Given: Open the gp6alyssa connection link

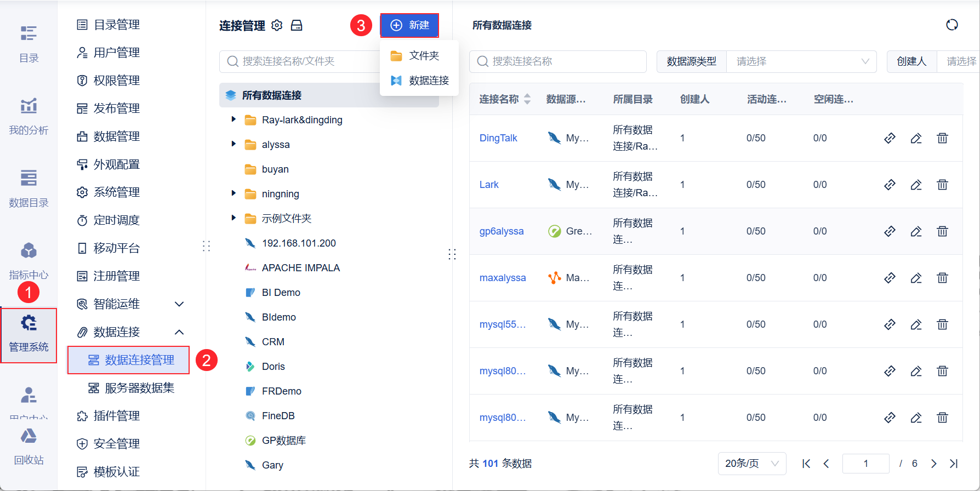Looking at the screenshot, I should click(x=502, y=231).
